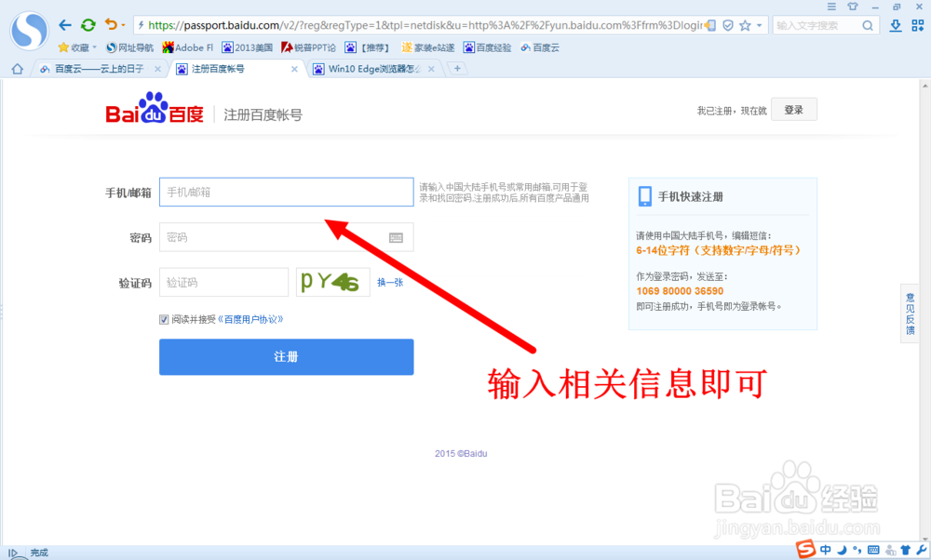Click the lightning speed-mode icon in address bar
The width and height of the screenshot is (931, 560).
click(141, 25)
